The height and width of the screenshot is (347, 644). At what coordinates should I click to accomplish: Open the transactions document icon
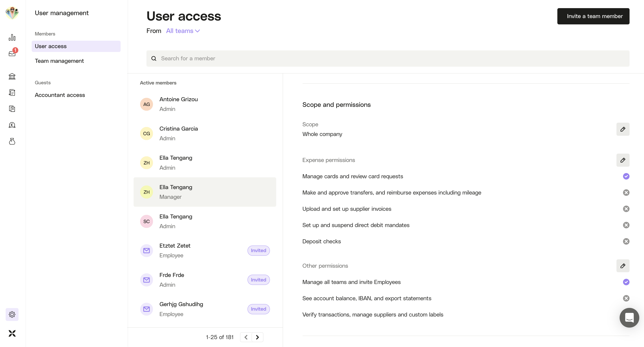[12, 92]
